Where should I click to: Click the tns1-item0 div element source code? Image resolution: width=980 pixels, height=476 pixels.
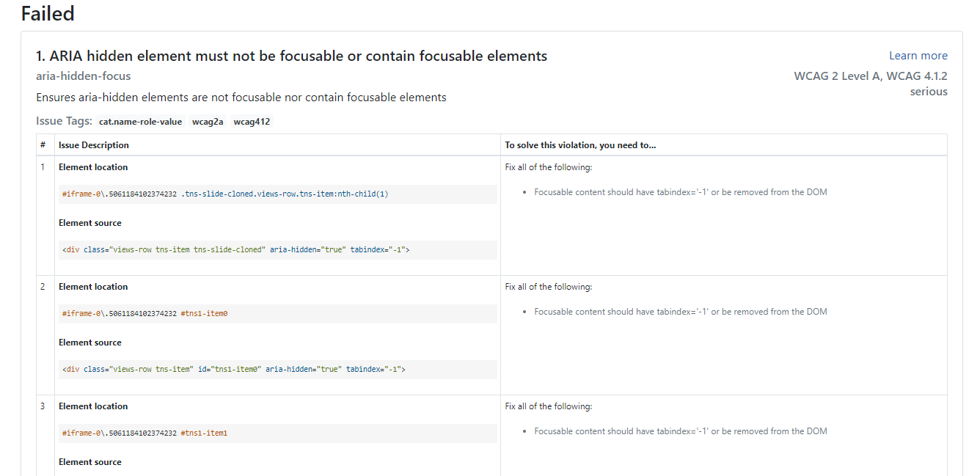click(233, 370)
